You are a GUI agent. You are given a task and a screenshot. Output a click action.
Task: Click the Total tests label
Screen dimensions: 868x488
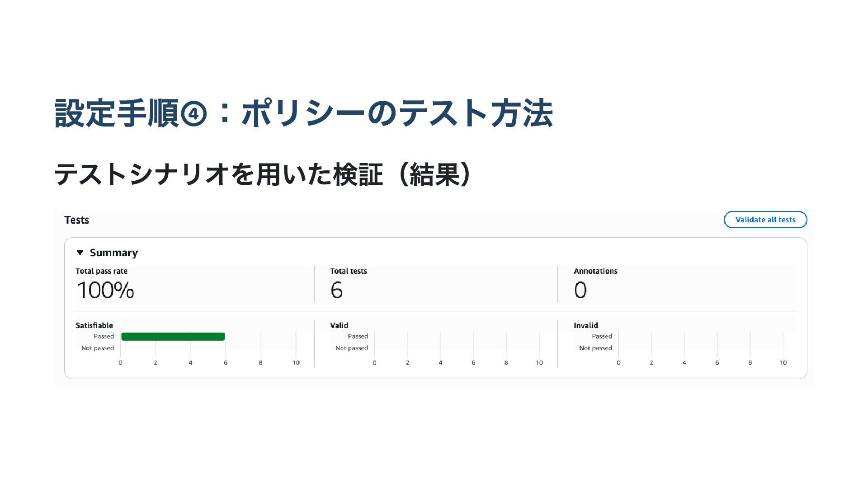(x=349, y=271)
